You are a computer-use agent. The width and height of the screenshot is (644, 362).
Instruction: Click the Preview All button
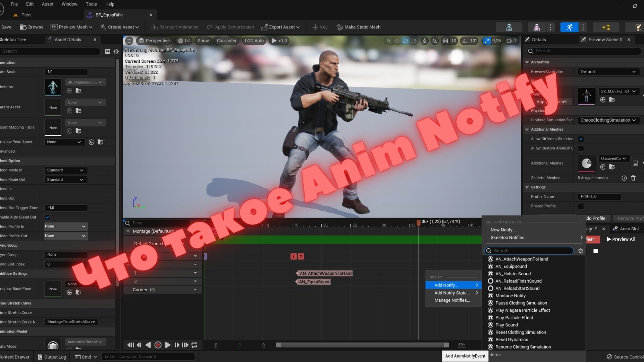pos(621,239)
